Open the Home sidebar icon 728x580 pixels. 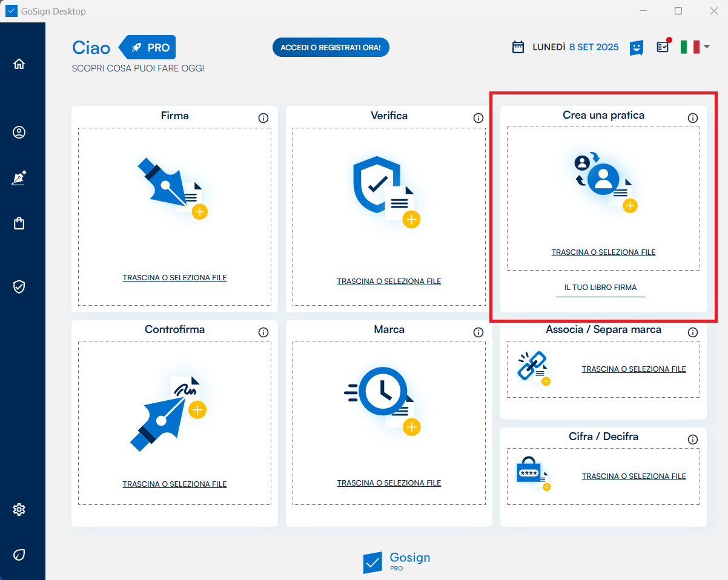(19, 64)
